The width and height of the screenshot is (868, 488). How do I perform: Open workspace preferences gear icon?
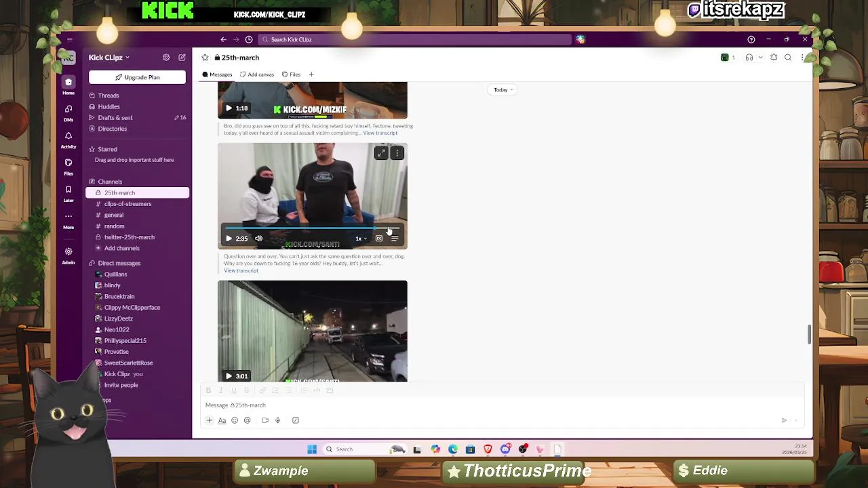[x=166, y=58]
